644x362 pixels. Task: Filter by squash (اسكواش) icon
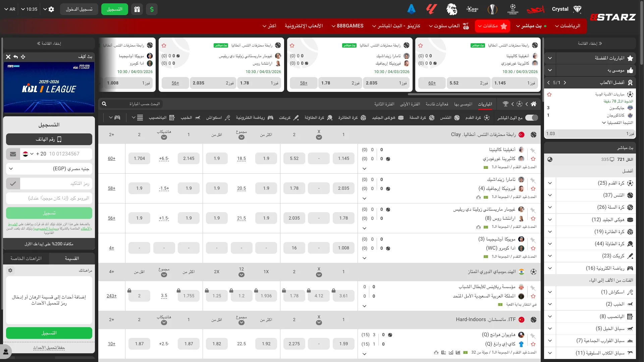(x=227, y=118)
